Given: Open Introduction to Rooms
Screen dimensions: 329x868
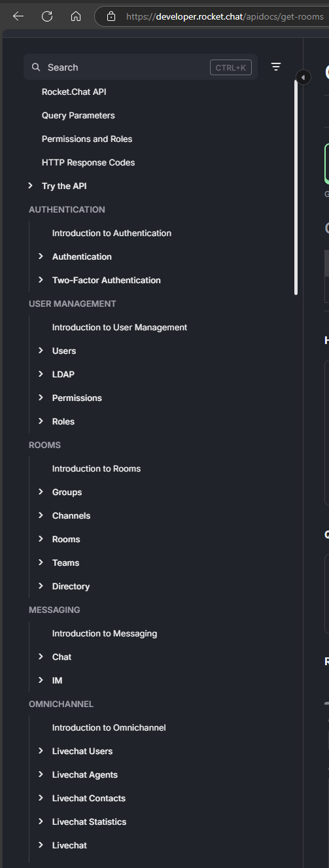Looking at the screenshot, I should 96,468.
